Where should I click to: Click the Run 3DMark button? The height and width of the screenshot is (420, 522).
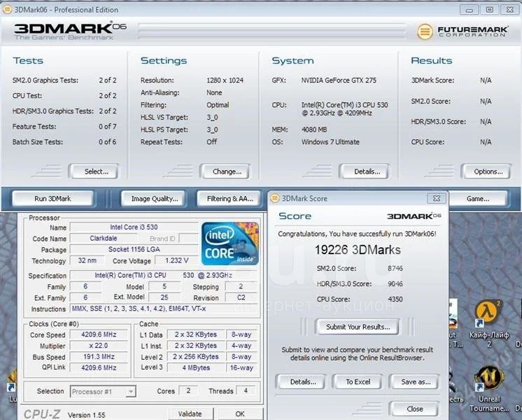point(52,199)
